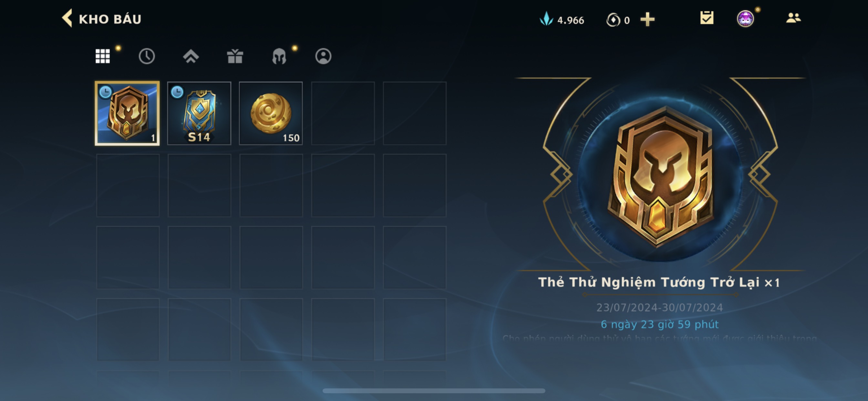Open the gift box filter tab

coord(235,56)
